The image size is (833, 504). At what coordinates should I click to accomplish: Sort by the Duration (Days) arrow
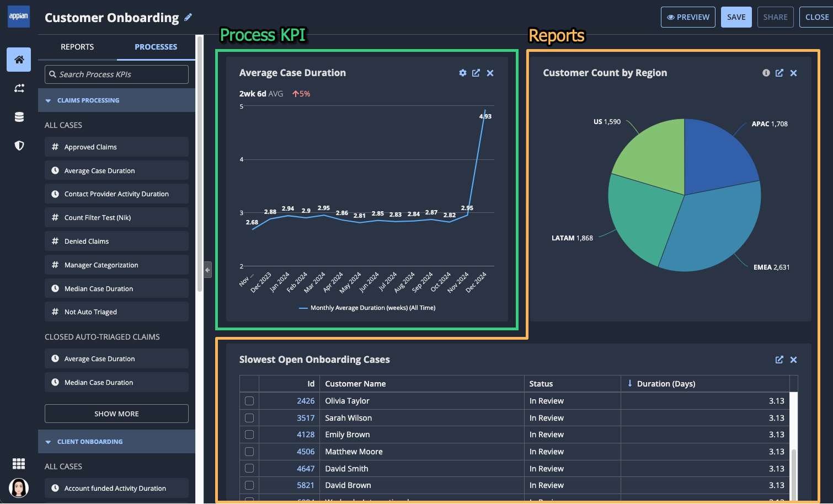point(629,383)
